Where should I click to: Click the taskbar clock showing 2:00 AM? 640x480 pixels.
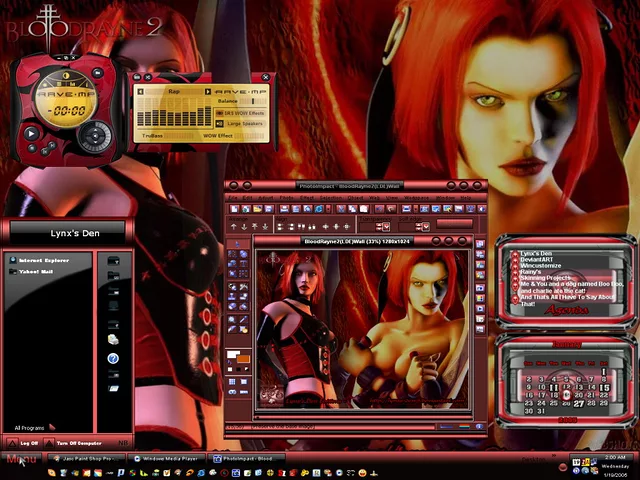615,457
